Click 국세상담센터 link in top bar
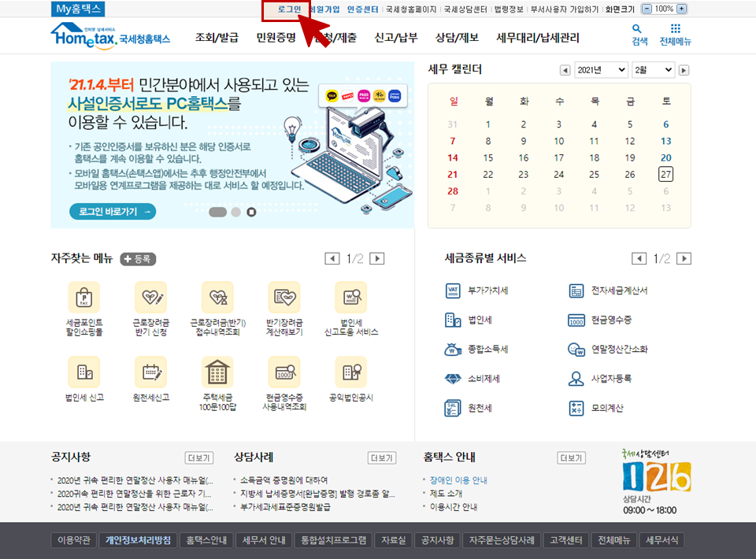 (x=465, y=9)
